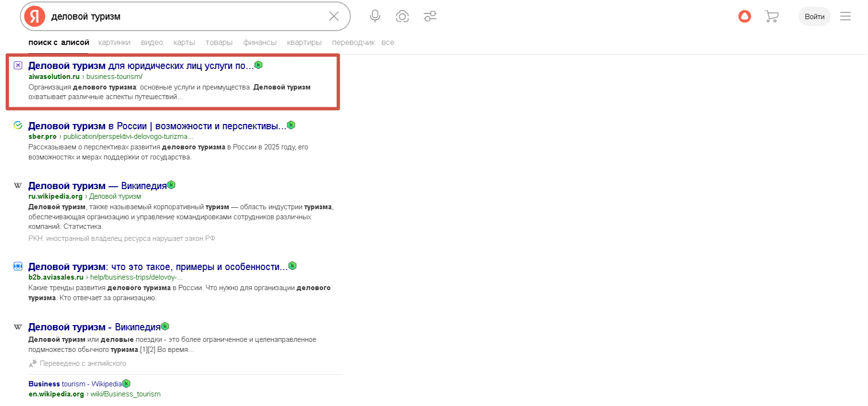868x406 pixels.
Task: Open the hamburger menu
Action: 845,16
